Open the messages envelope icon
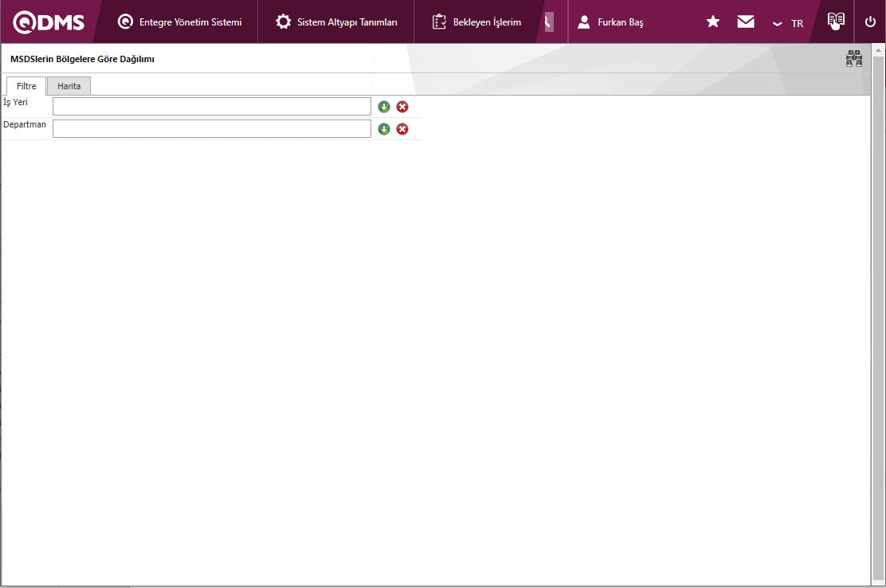This screenshot has height=588, width=886. pyautogui.click(x=746, y=22)
